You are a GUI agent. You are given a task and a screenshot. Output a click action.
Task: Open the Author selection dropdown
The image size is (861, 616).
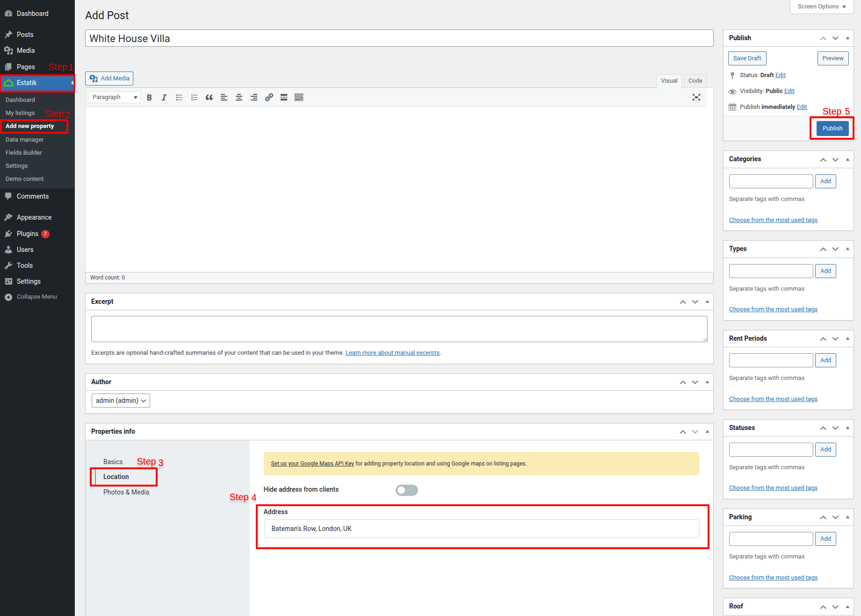tap(121, 401)
